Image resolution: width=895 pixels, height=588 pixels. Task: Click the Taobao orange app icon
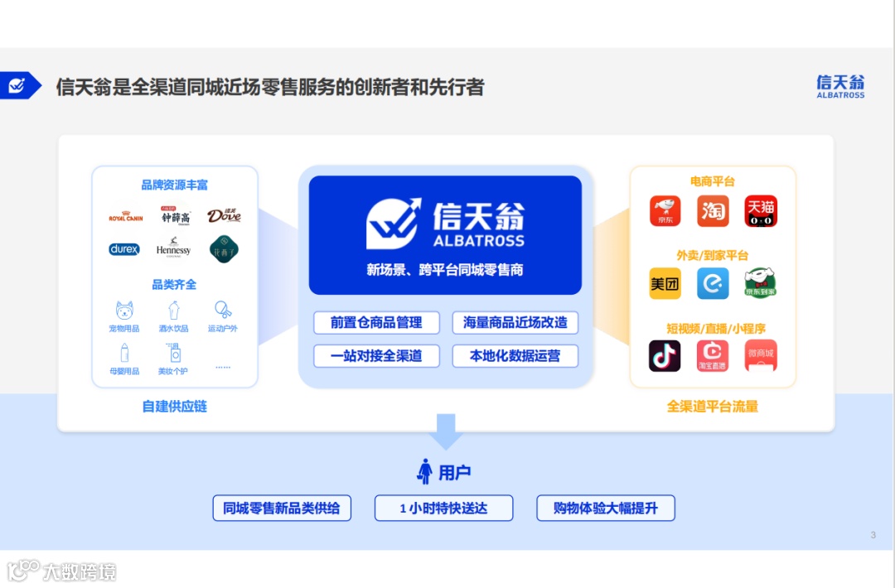[713, 211]
